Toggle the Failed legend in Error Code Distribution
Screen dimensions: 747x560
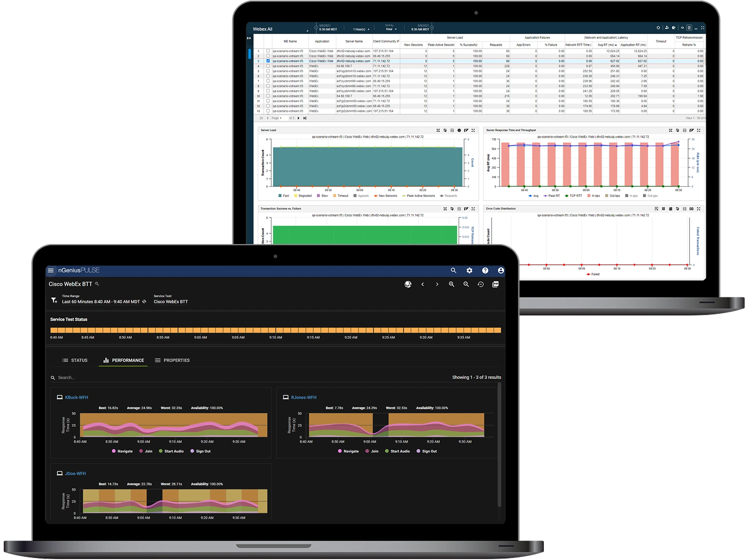tap(594, 274)
